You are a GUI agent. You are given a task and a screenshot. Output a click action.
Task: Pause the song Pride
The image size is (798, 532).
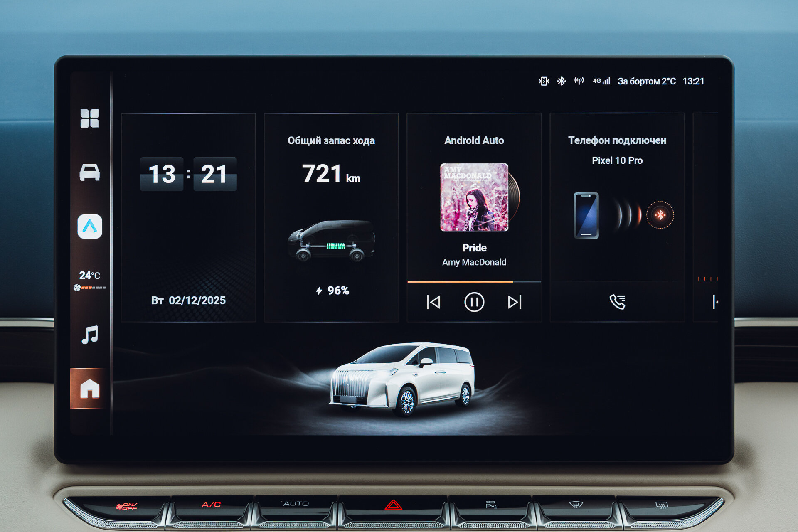click(x=474, y=302)
